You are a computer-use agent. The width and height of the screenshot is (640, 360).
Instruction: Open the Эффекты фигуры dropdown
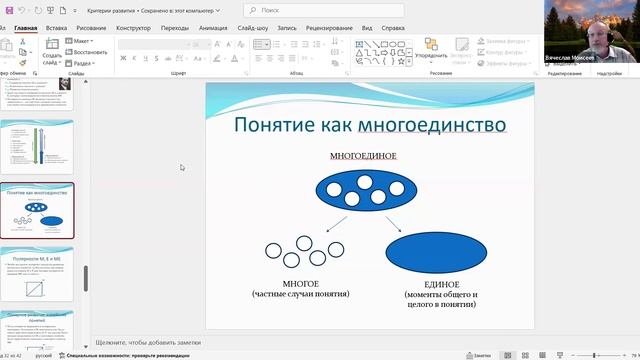[504, 63]
